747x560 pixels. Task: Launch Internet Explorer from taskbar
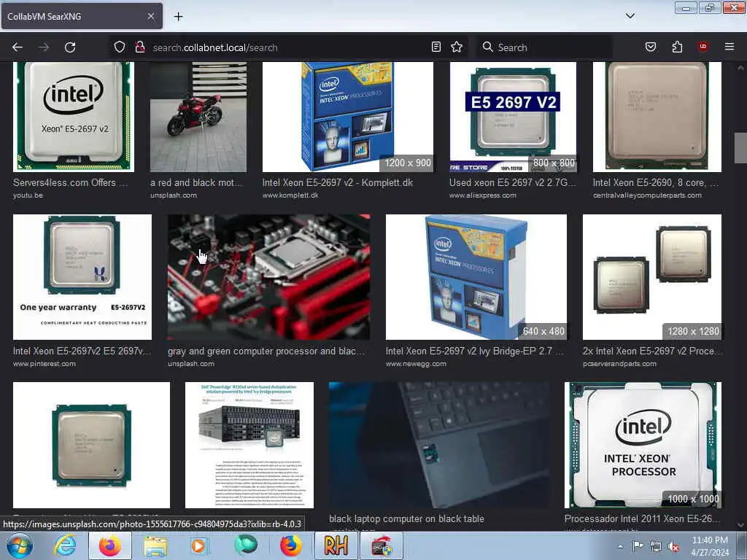[65, 545]
